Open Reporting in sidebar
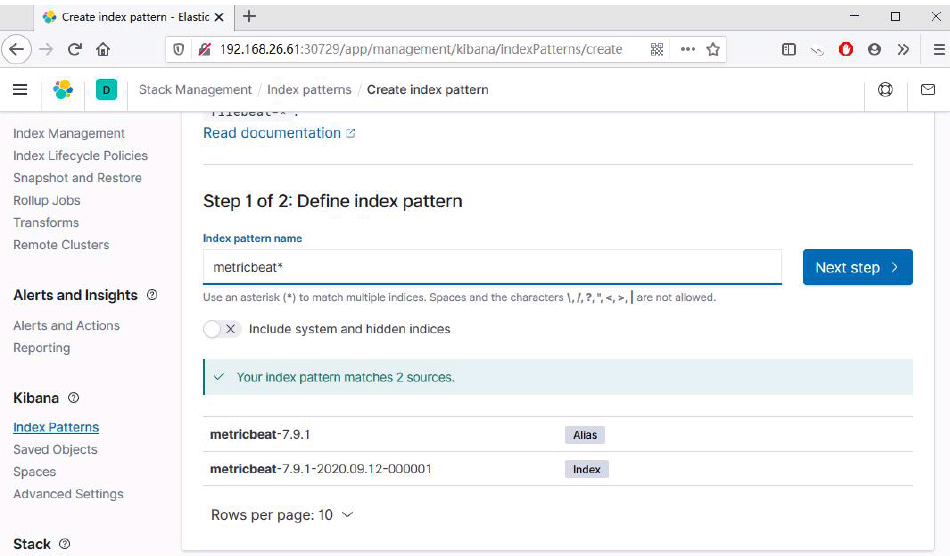 [x=42, y=348]
